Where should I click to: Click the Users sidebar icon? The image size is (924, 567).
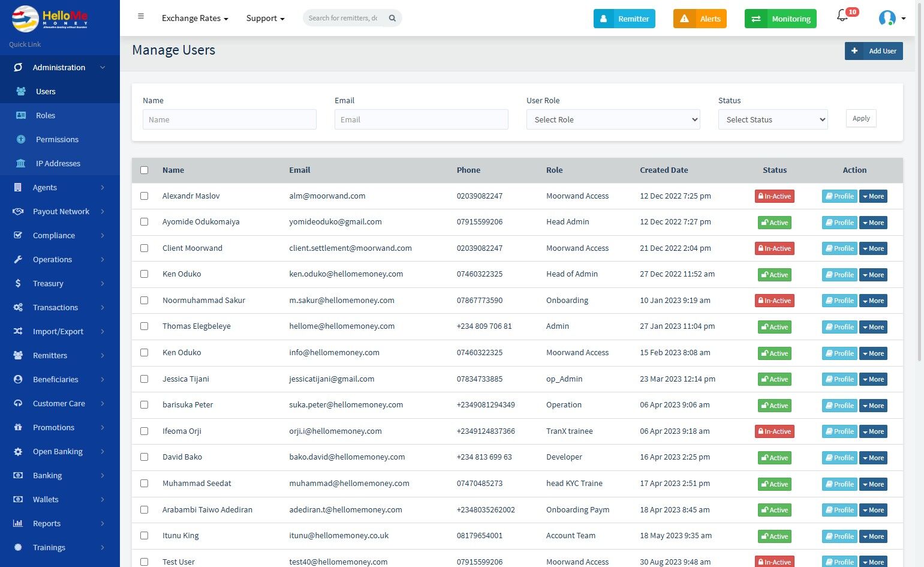21,91
